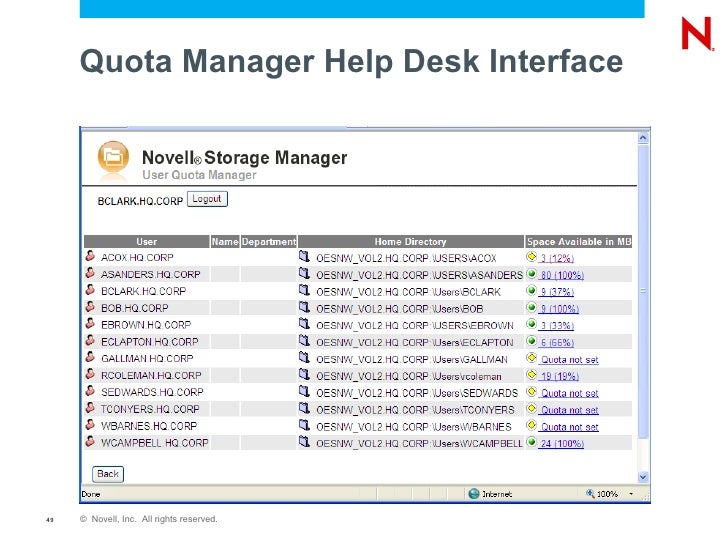This screenshot has height=546, width=728.
Task: Click the yellow status indicator for RCOLEMAN
Action: point(532,375)
